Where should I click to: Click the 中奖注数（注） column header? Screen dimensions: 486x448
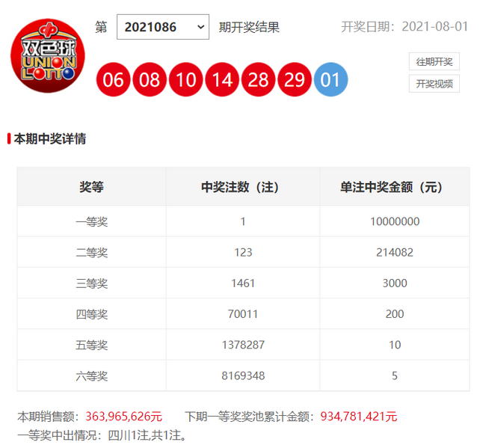pos(243,187)
